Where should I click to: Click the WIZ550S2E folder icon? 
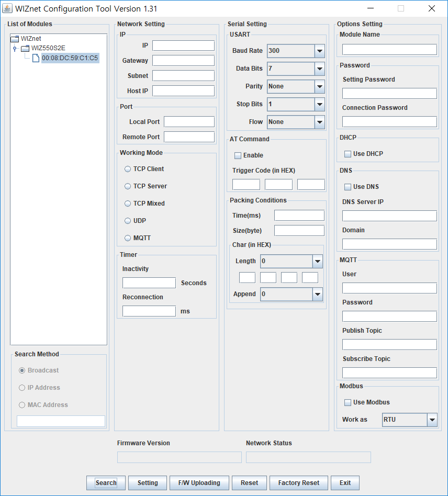(x=25, y=48)
